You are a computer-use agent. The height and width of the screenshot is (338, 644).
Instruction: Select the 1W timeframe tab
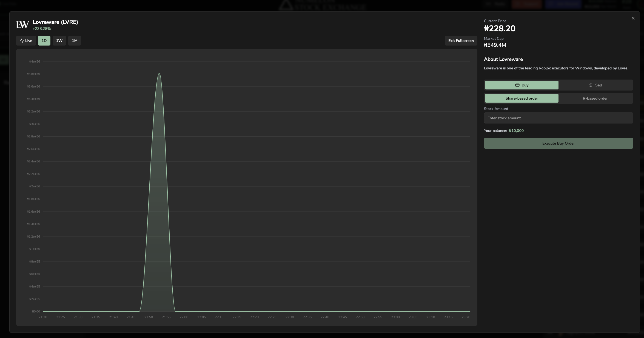click(x=59, y=41)
